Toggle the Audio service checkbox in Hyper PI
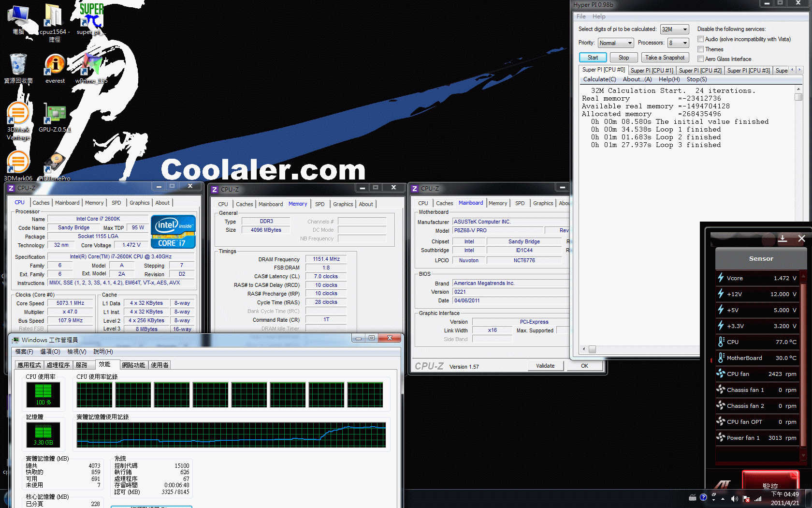This screenshot has height=508, width=812. tap(700, 39)
